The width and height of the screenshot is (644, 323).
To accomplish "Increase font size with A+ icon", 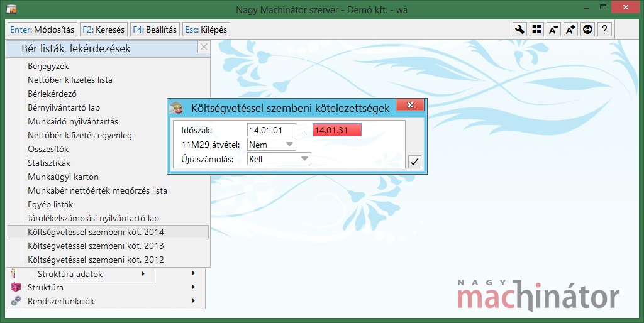I will point(570,30).
